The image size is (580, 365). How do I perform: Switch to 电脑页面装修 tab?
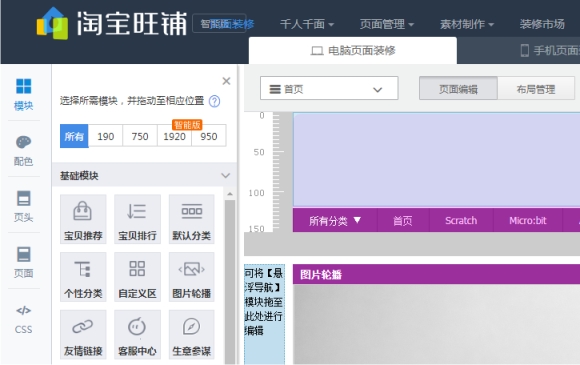[353, 50]
